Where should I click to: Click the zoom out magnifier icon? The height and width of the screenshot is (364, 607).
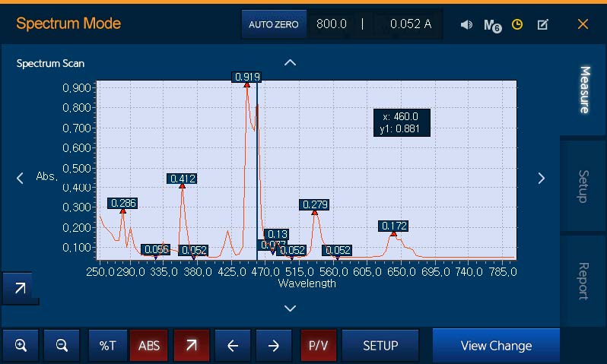[62, 346]
